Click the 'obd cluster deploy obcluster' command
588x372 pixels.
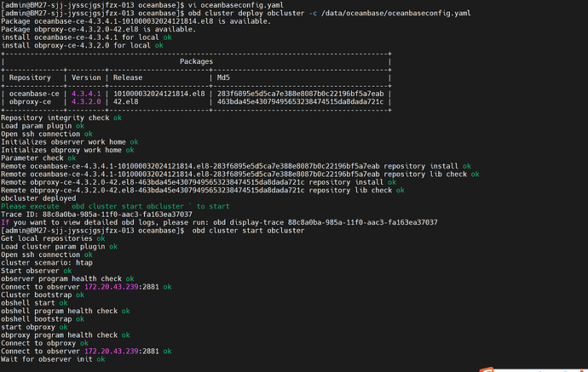tap(246, 14)
